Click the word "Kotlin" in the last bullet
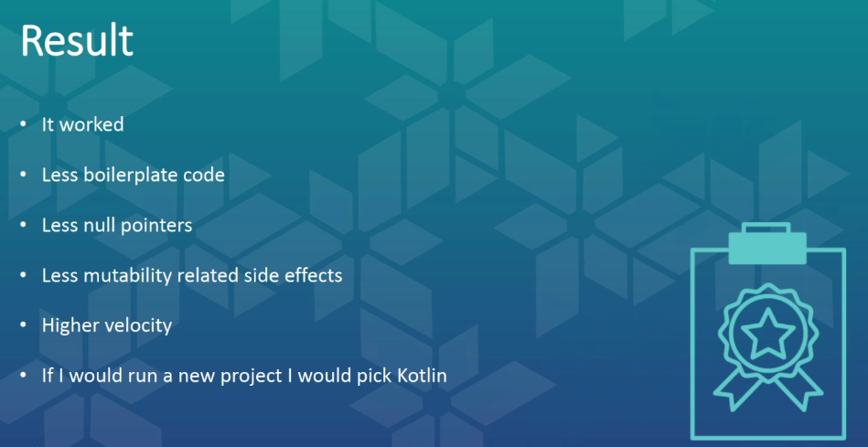 tap(419, 376)
